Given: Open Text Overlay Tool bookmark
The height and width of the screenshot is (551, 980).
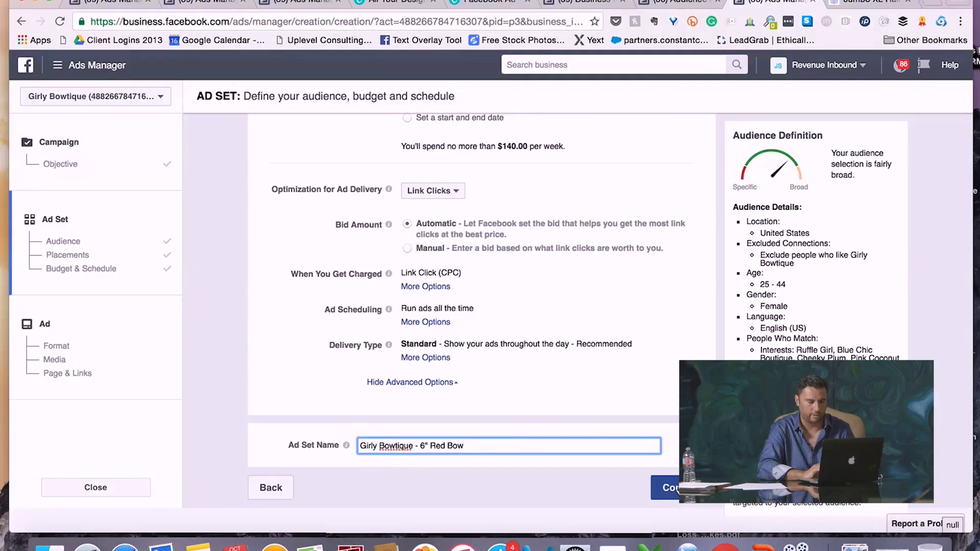Looking at the screenshot, I should click(421, 40).
